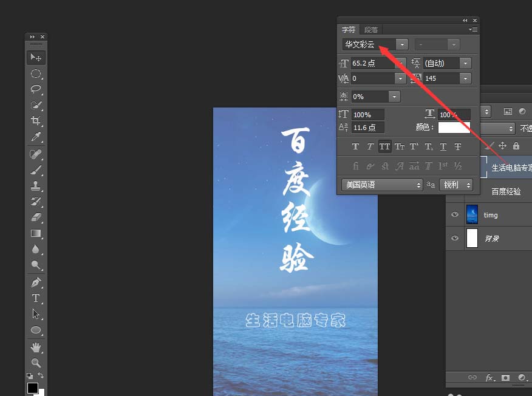Image resolution: width=532 pixels, height=396 pixels.
Task: Select the Move tool
Action: point(36,57)
